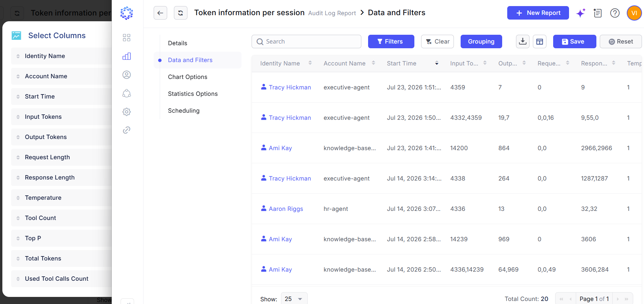Open the settings gear sidebar icon

[127, 112]
